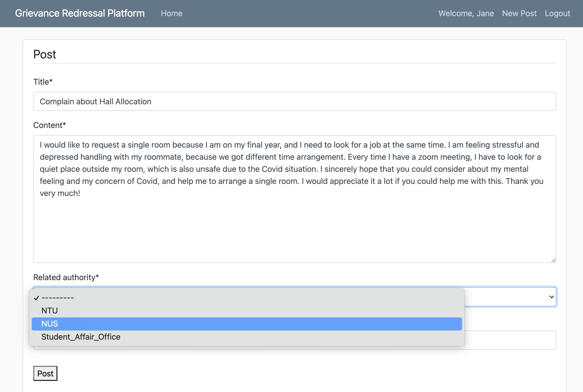This screenshot has width=583, height=392.
Task: Click the content textarea resize handle
Action: point(553,260)
